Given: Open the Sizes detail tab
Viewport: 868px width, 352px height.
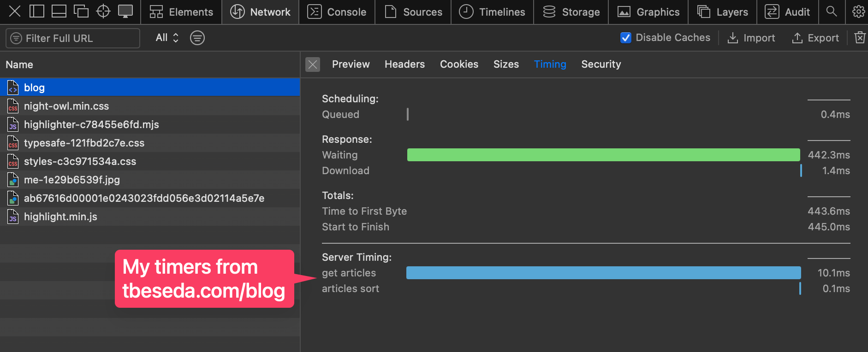Looking at the screenshot, I should 506,64.
